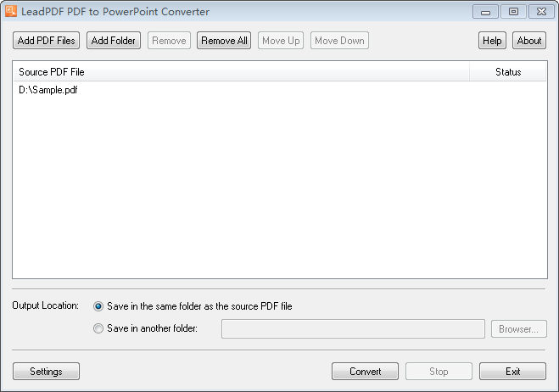Maximize the converter window
Viewport: 559px width, 392px height.
coord(512,12)
